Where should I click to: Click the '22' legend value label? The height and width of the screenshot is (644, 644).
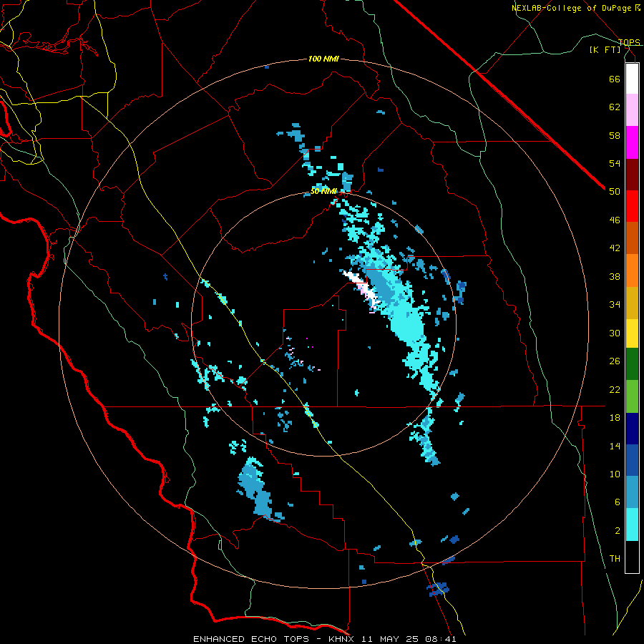click(x=615, y=389)
